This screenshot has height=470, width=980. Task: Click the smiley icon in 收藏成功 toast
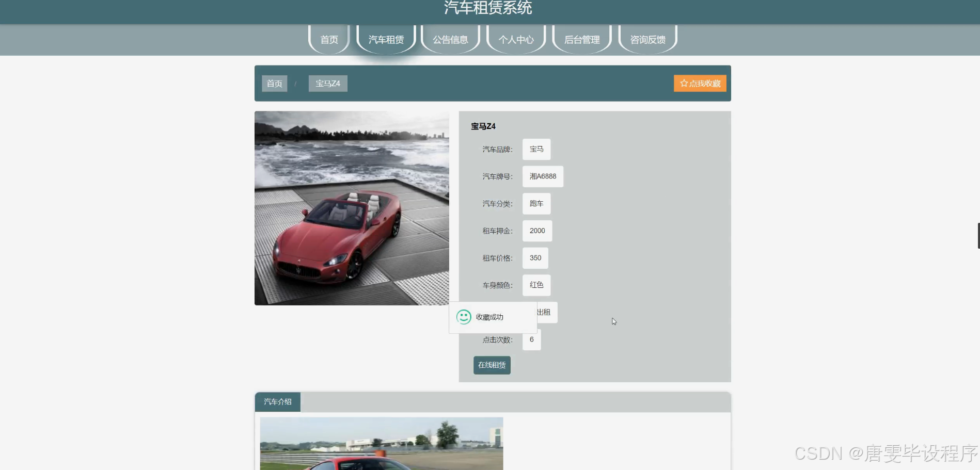(464, 317)
